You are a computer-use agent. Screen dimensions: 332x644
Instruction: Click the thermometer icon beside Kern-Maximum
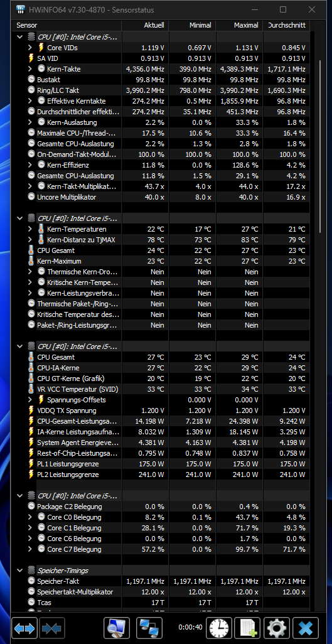[x=31, y=261]
